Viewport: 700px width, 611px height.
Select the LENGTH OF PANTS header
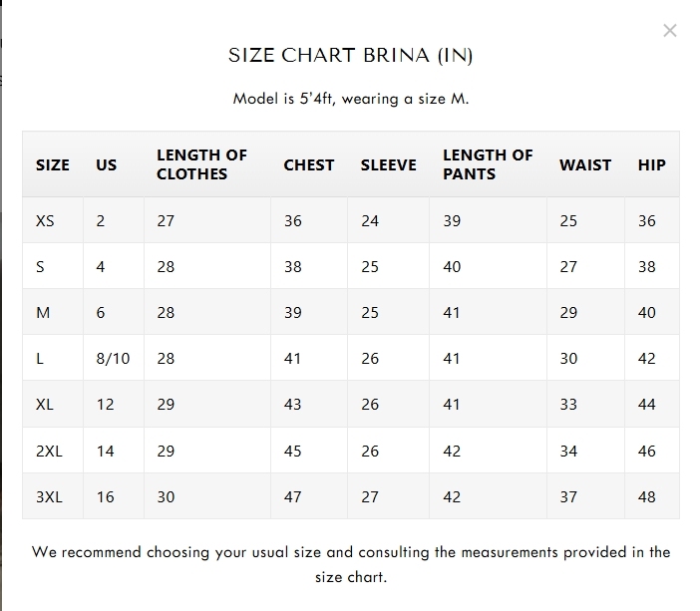488,164
